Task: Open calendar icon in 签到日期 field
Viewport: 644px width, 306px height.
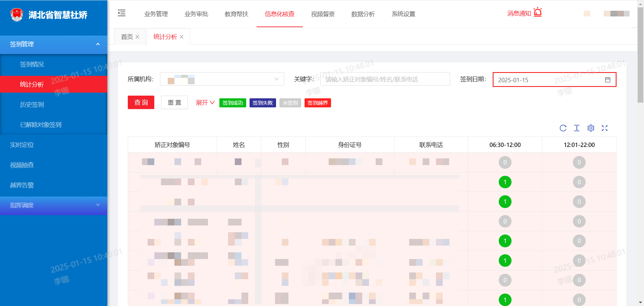Action: click(x=607, y=80)
